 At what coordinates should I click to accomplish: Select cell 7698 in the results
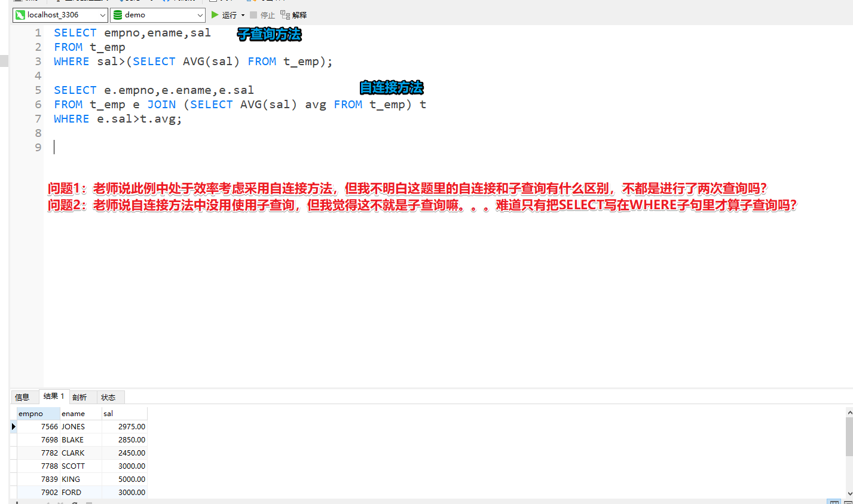click(38, 439)
